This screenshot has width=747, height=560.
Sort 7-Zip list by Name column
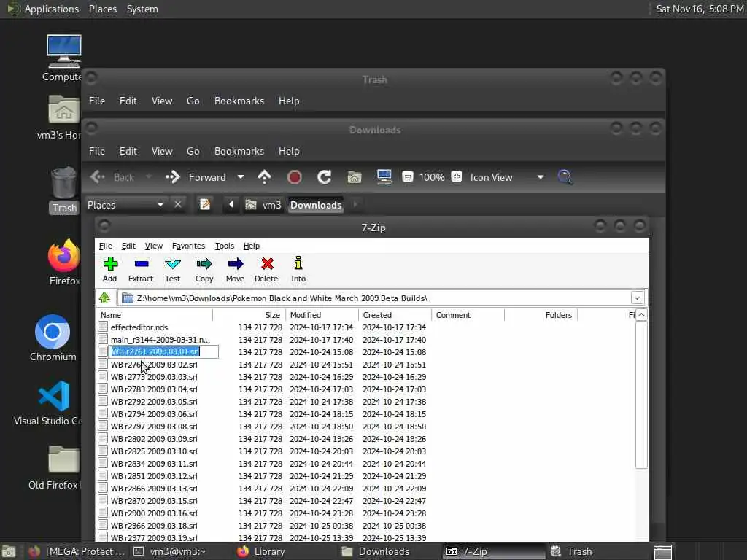click(155, 315)
